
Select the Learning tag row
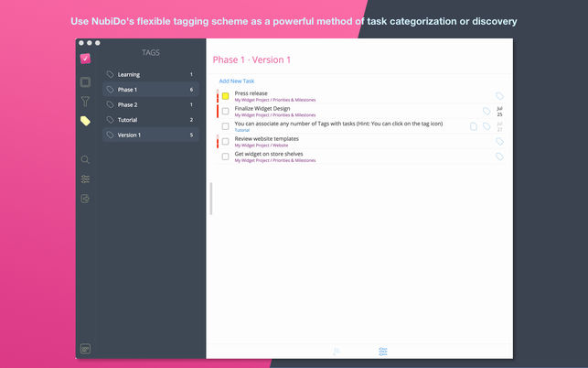tap(151, 74)
